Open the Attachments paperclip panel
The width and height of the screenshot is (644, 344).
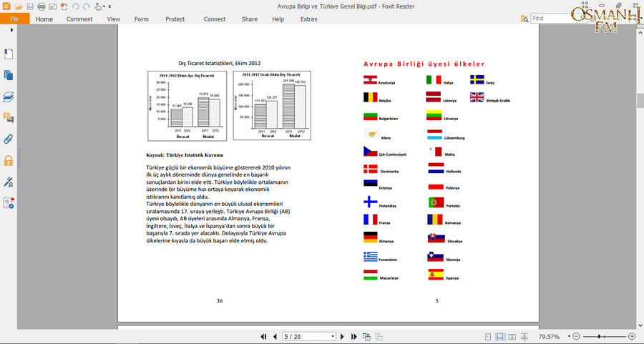(8, 139)
